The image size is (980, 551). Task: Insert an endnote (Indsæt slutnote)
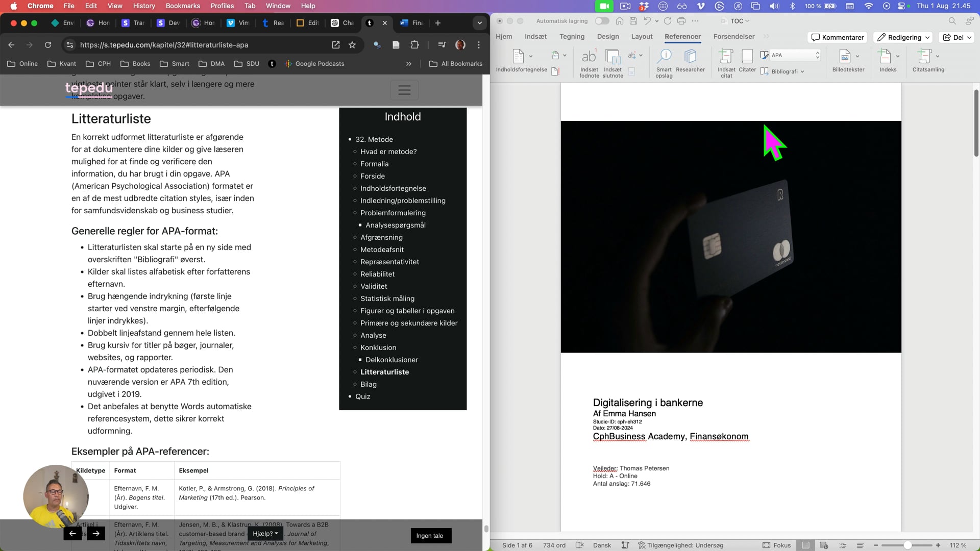click(612, 63)
